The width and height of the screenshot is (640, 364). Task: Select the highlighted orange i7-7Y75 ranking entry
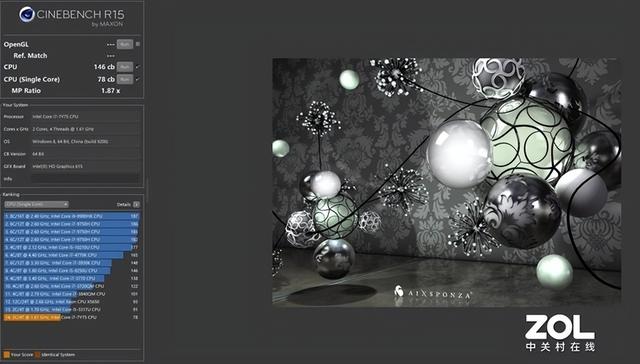[x=71, y=317]
